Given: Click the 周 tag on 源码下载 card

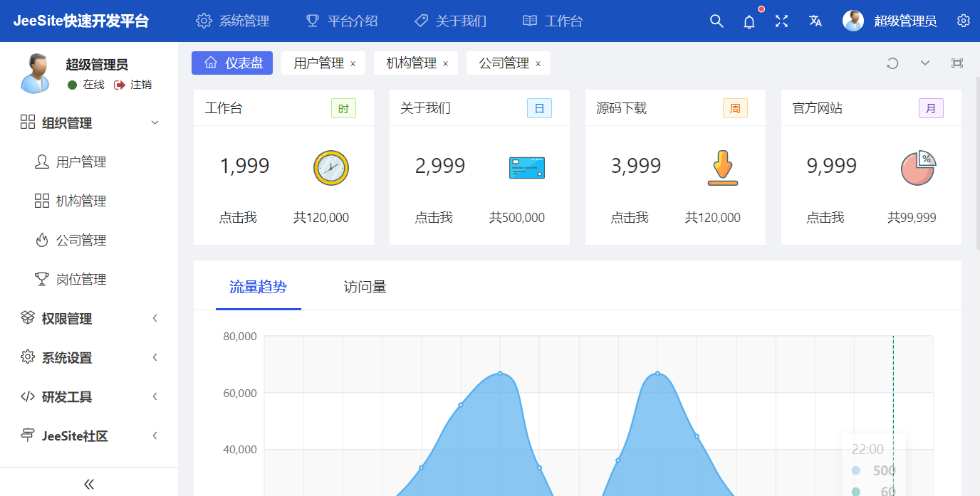Looking at the screenshot, I should point(735,109).
